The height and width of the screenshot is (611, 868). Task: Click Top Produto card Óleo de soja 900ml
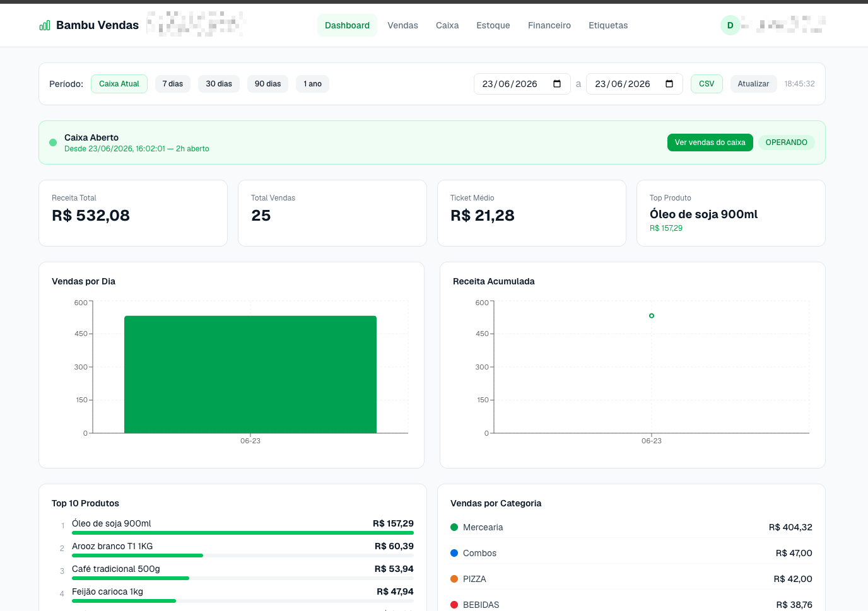[704, 214]
